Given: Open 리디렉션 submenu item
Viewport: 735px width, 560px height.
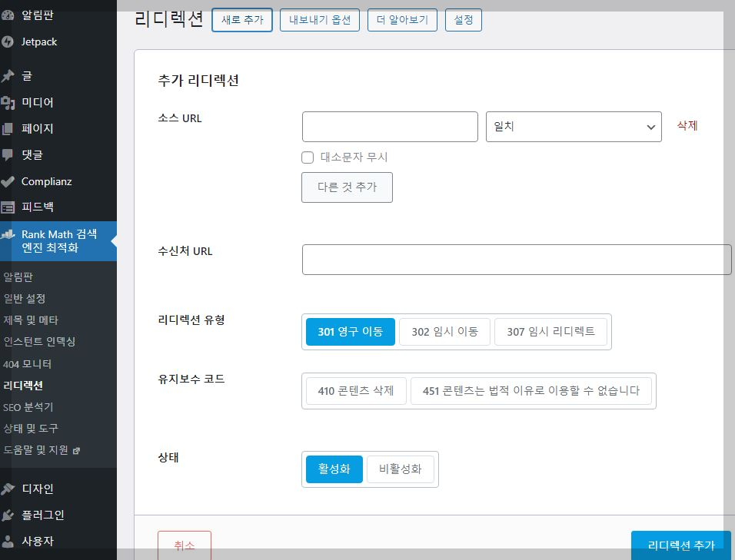Looking at the screenshot, I should coord(23,386).
